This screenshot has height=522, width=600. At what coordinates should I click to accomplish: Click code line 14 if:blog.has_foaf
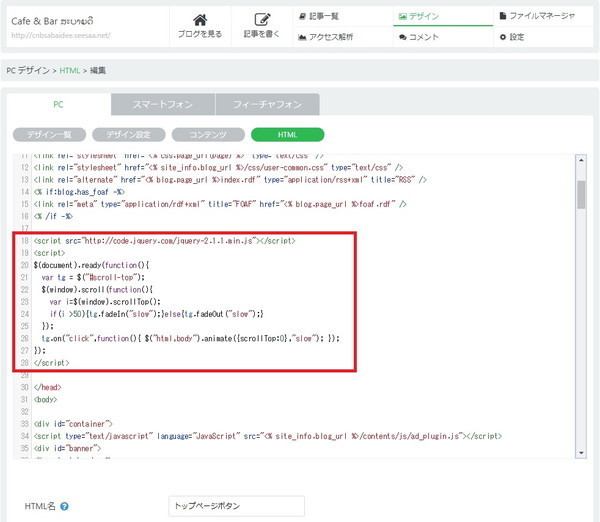[x=79, y=192]
